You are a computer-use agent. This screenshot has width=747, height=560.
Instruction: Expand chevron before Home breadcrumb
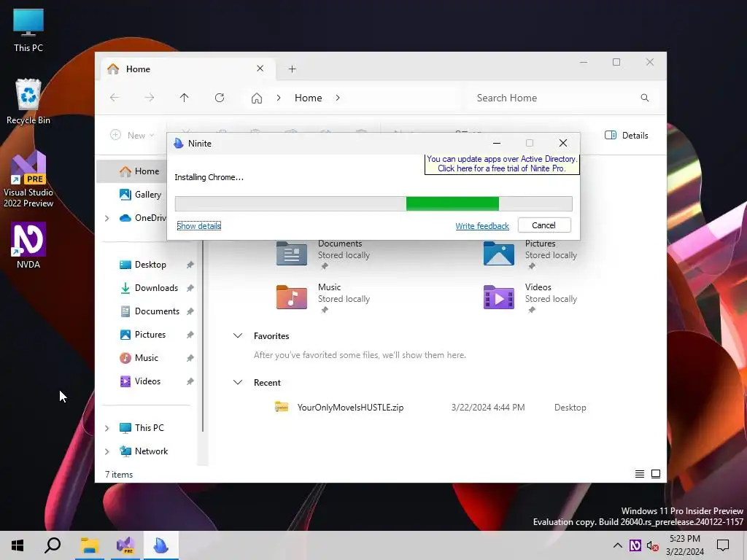click(279, 98)
